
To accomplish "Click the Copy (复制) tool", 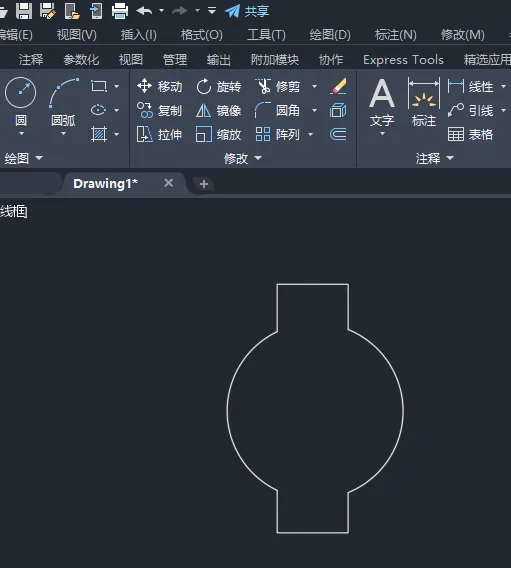I will point(160,110).
